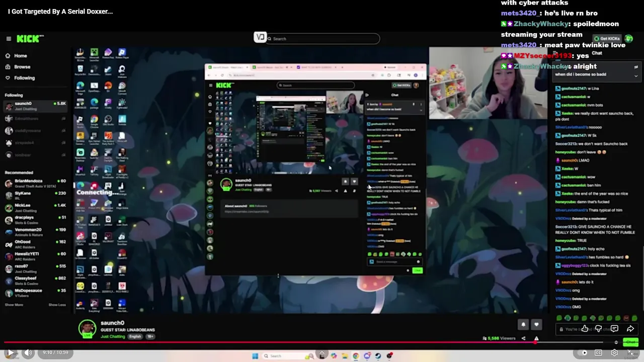Image resolution: width=644 pixels, height=362 pixels.
Task: Open Google Chrome desktop icon
Action: [94, 121]
